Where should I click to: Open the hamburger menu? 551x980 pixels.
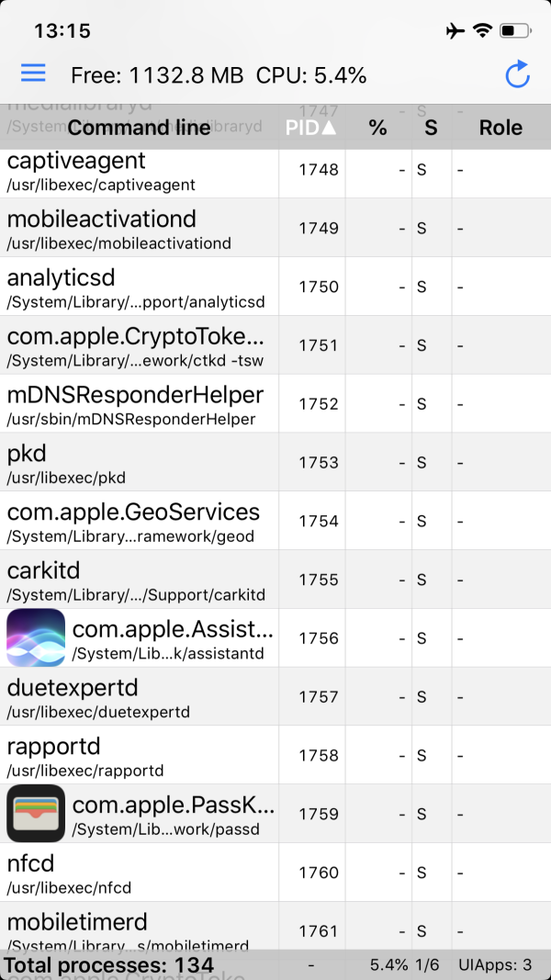[x=33, y=73]
